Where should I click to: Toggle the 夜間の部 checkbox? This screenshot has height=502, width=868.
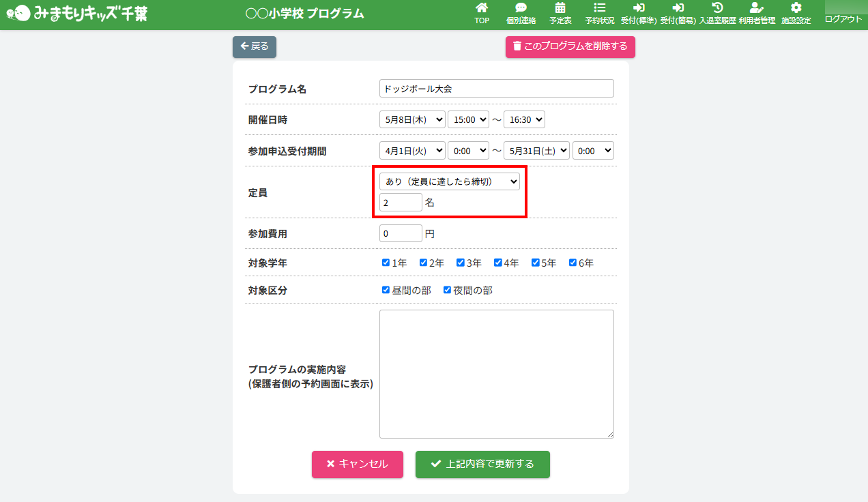tap(448, 290)
